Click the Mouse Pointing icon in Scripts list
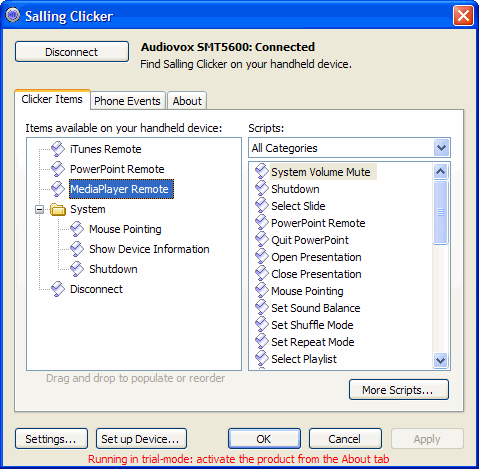 pos(262,290)
